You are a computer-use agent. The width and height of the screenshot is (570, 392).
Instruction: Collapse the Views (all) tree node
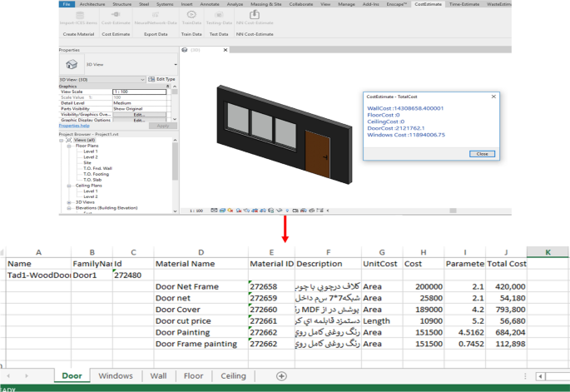[x=61, y=140]
